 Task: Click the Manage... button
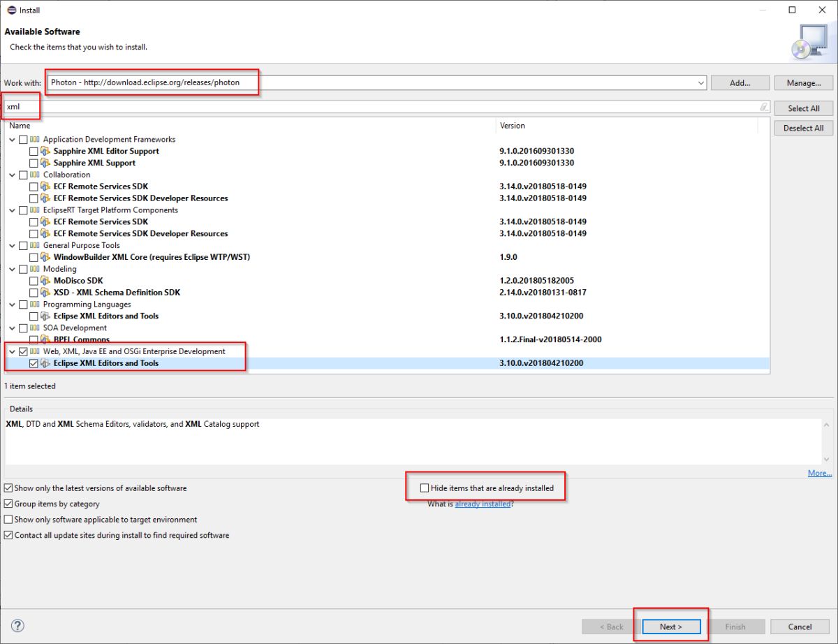(803, 83)
